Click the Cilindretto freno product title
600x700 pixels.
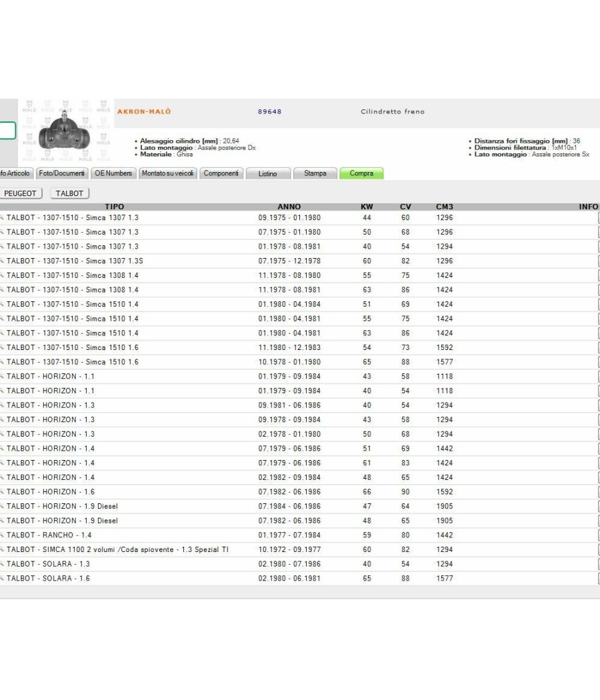pos(393,111)
